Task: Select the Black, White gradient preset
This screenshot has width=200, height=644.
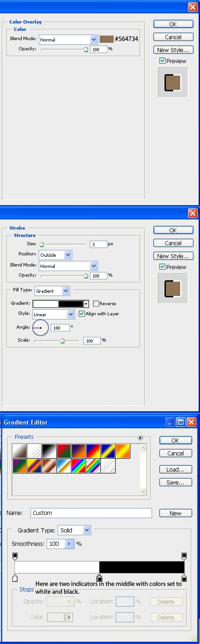Action: (49, 451)
